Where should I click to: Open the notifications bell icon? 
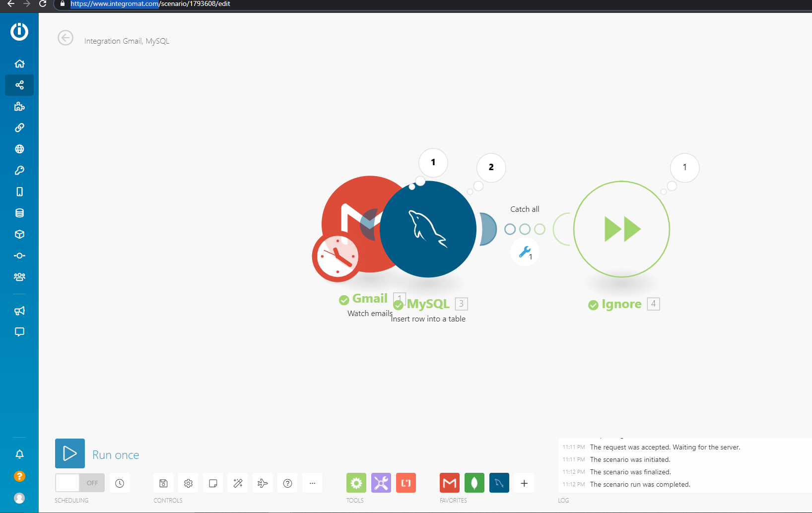pyautogui.click(x=19, y=454)
